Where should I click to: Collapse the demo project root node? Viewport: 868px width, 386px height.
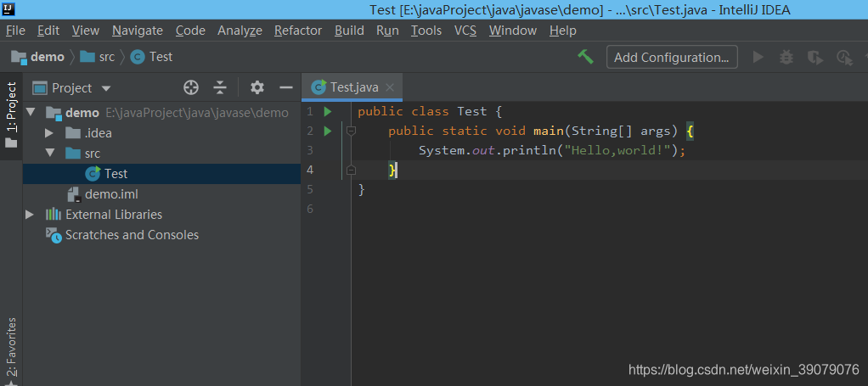(x=30, y=113)
